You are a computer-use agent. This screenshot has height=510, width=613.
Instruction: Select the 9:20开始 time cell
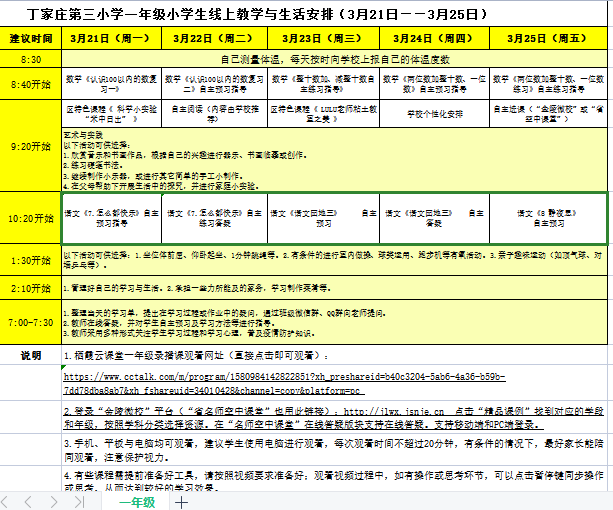30,146
